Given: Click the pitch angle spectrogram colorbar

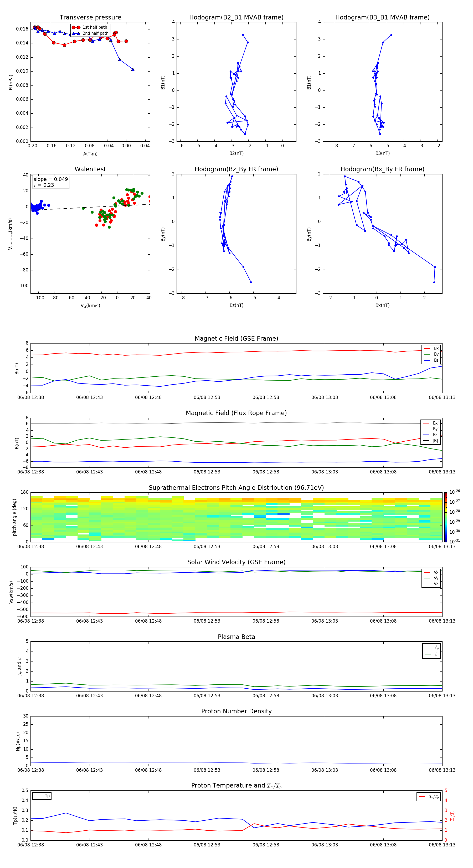Looking at the screenshot, I should tap(446, 517).
